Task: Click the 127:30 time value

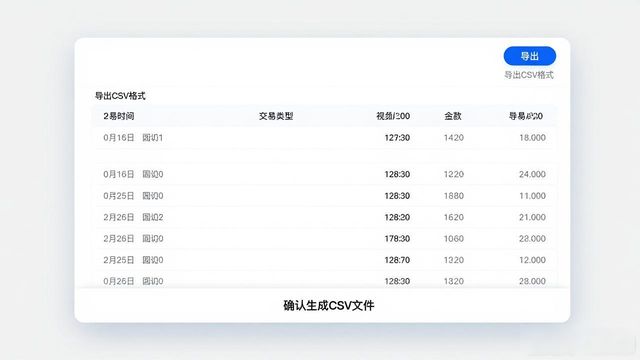Action: click(x=397, y=138)
